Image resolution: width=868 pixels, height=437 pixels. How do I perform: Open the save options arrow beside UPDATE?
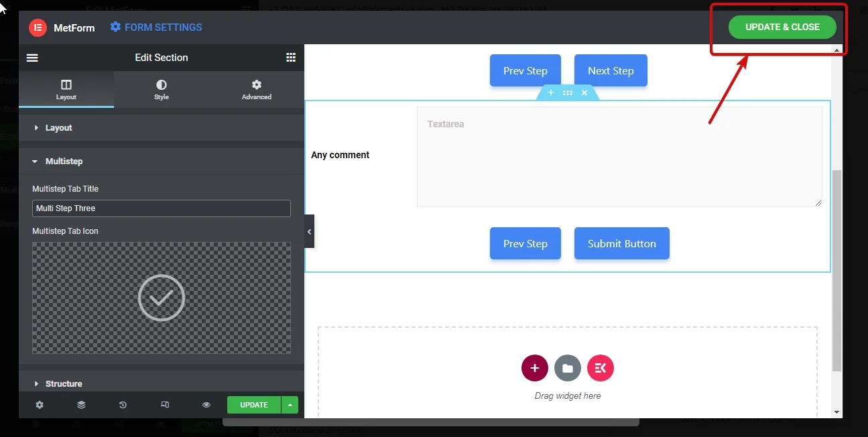click(290, 405)
